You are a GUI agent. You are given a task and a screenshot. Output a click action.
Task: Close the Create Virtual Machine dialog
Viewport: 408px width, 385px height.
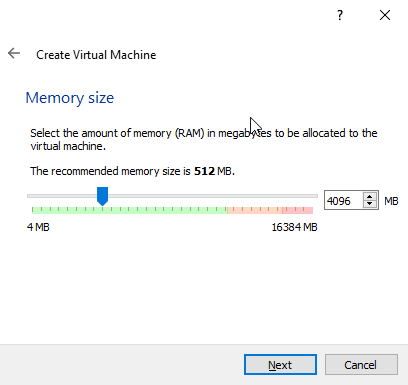tap(385, 15)
